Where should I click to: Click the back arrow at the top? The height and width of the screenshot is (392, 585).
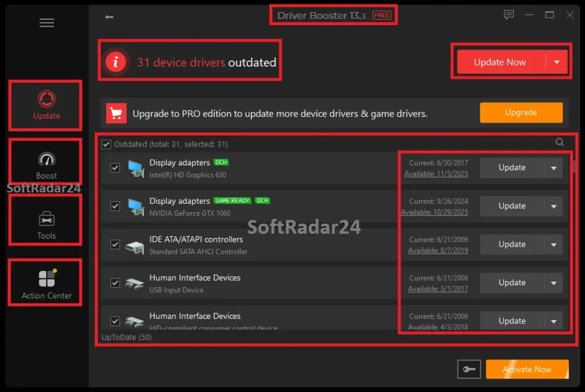point(108,17)
